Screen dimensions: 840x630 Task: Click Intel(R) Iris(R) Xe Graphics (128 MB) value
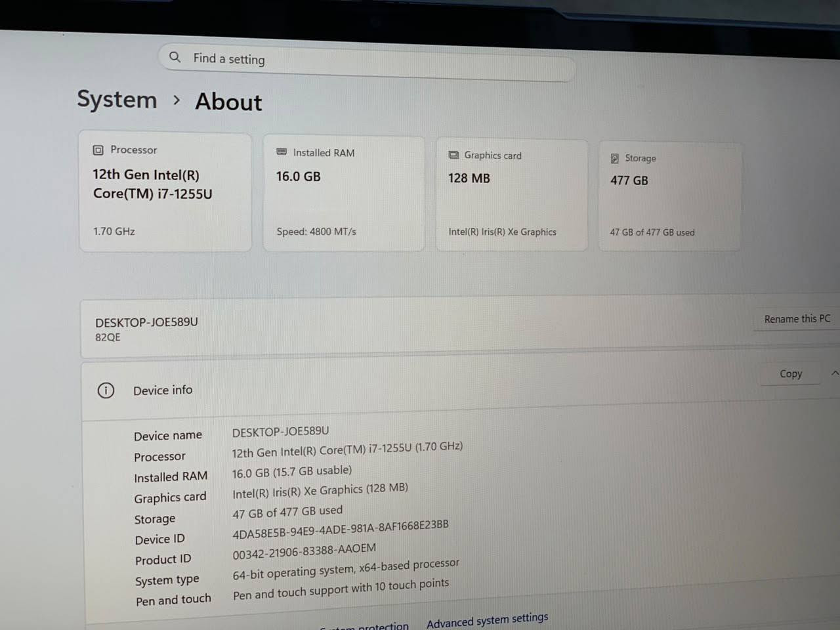[x=320, y=491]
